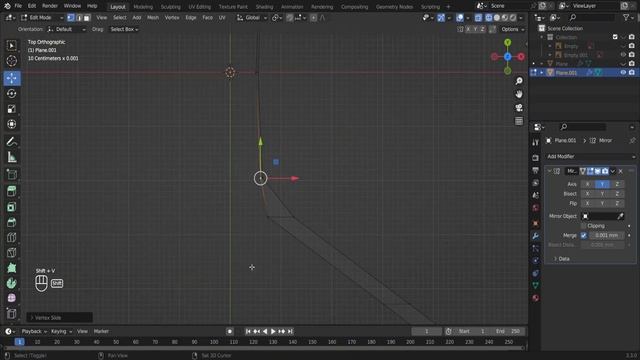Open the Edit Mode dropdown
640x360 pixels.
pos(42,18)
